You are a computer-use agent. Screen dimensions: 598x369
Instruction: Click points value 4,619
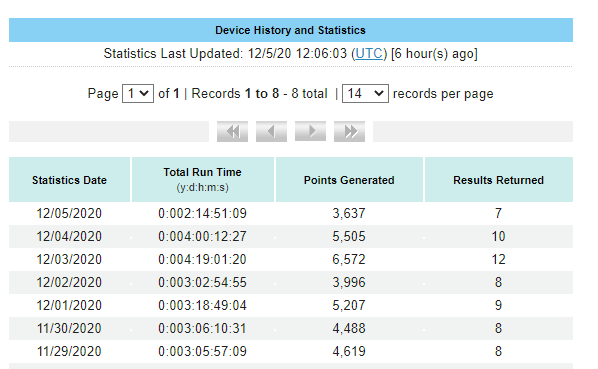point(349,351)
